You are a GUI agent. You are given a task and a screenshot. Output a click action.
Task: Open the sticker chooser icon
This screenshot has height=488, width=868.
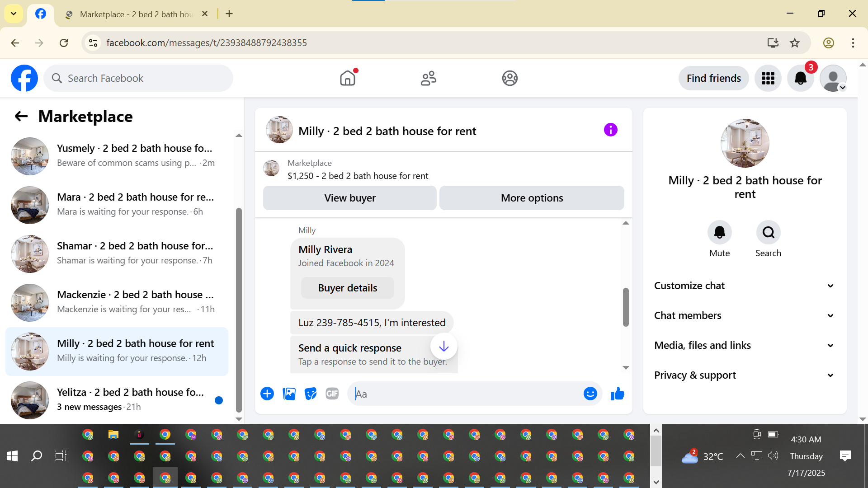pyautogui.click(x=311, y=394)
